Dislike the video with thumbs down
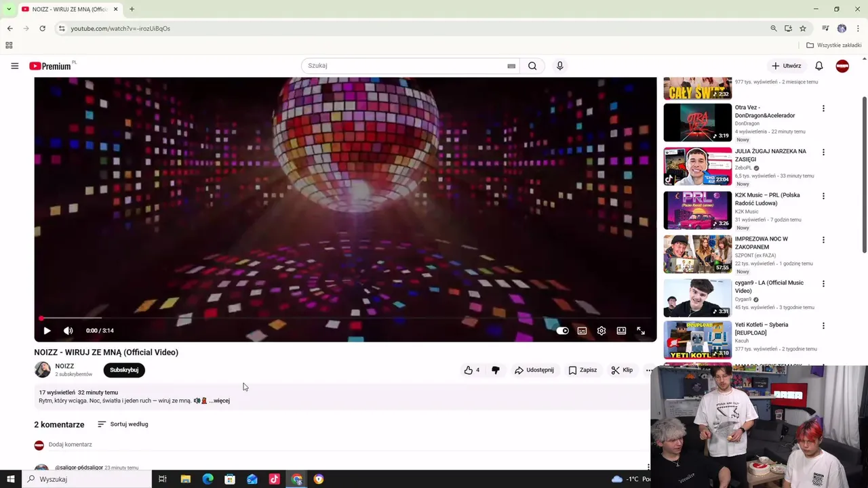Screen dimensions: 868x488 [x=496, y=370]
